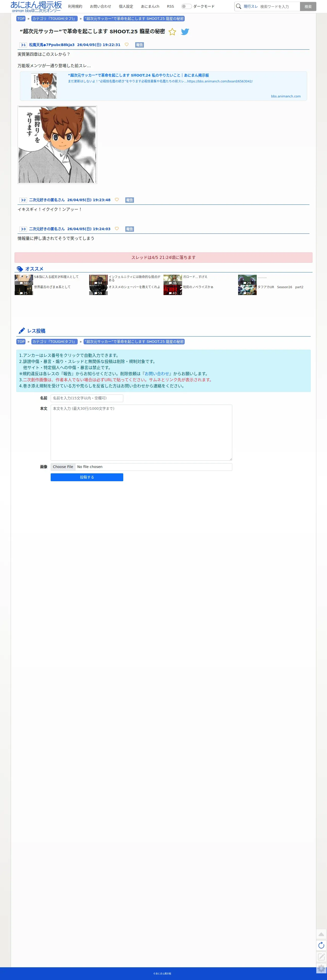Click the 検索 search button
Image resolution: width=327 pixels, height=980 pixels.
[308, 6]
